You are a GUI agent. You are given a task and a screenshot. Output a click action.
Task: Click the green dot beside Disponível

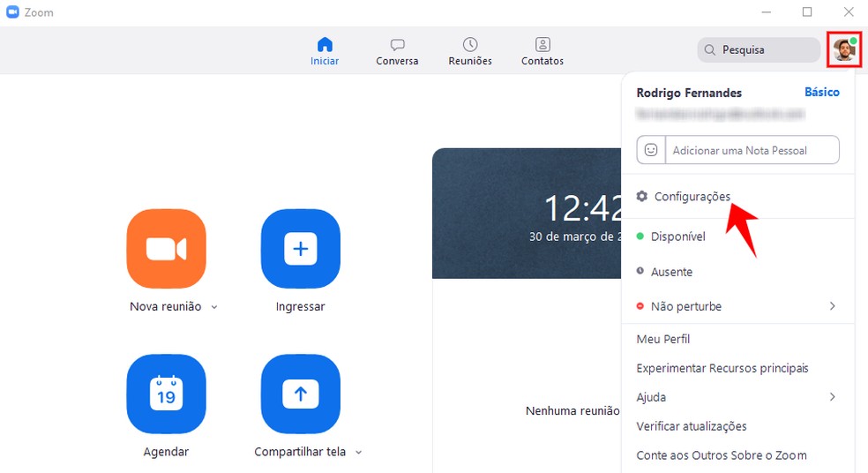pyautogui.click(x=640, y=236)
